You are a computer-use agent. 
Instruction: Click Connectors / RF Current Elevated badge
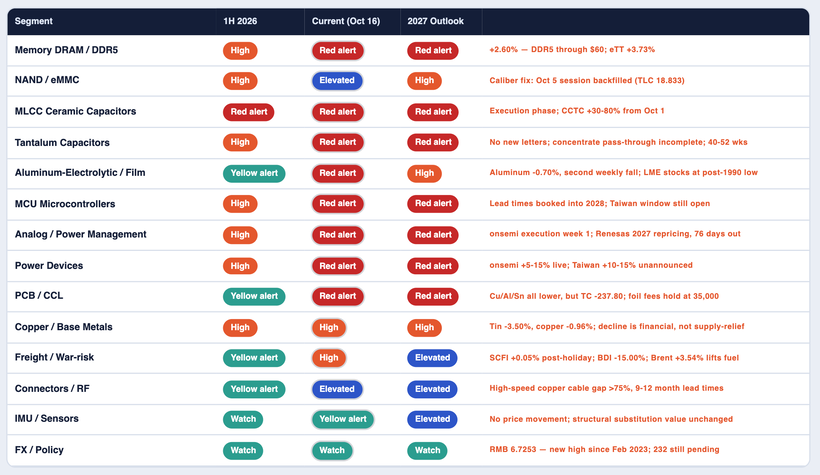pyautogui.click(x=337, y=389)
